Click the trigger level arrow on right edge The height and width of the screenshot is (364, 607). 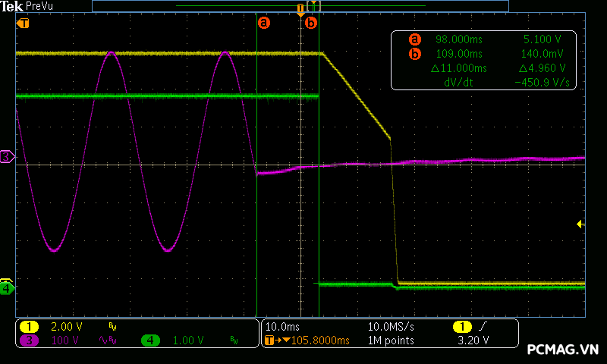(580, 224)
